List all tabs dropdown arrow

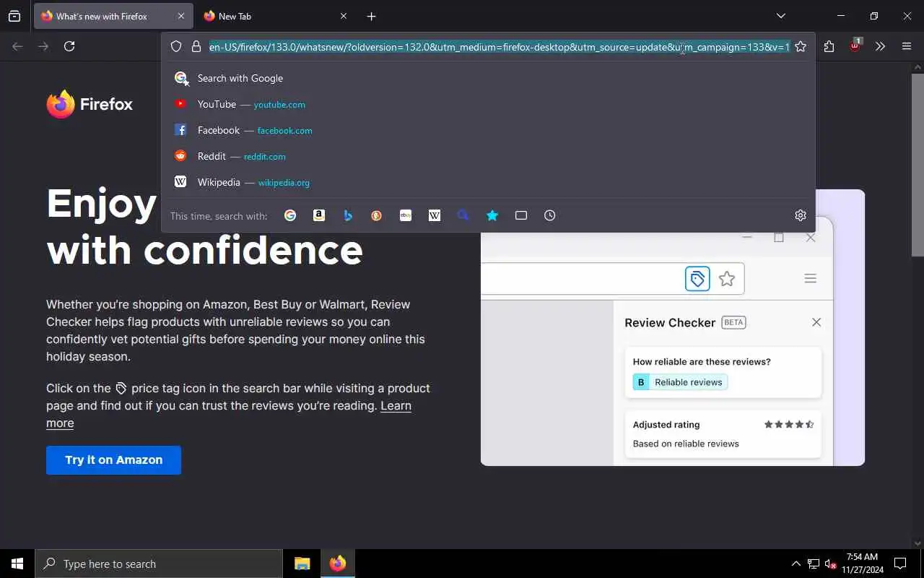point(781,16)
